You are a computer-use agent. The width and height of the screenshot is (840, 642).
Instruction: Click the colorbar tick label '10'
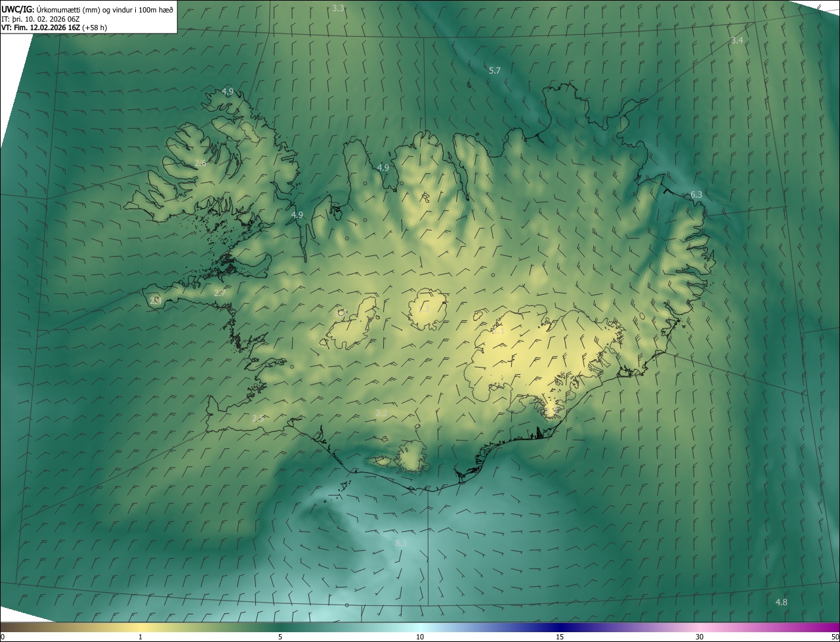pos(420,637)
